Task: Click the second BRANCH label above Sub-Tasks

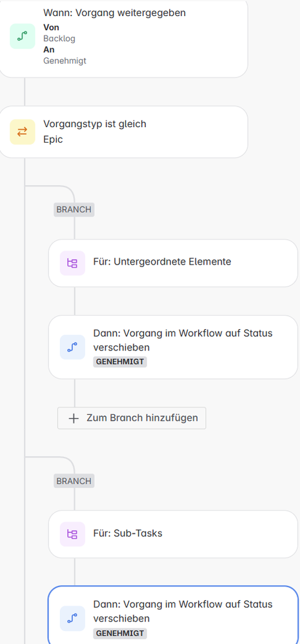Action: coord(74,481)
